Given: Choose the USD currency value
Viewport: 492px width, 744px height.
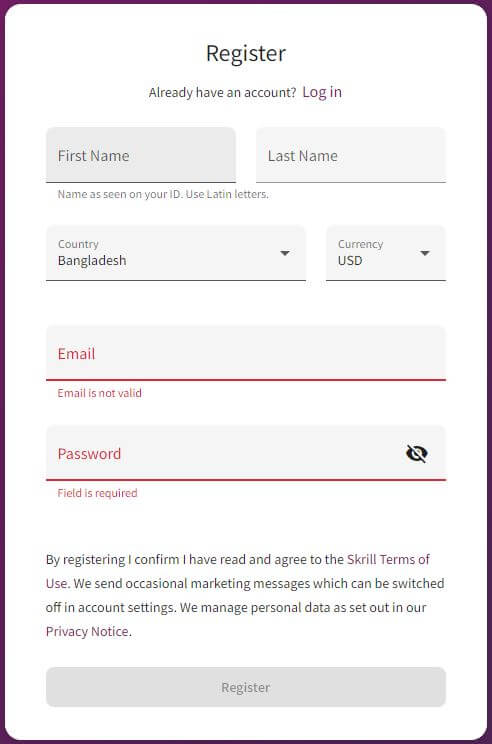Looking at the screenshot, I should (x=350, y=260).
